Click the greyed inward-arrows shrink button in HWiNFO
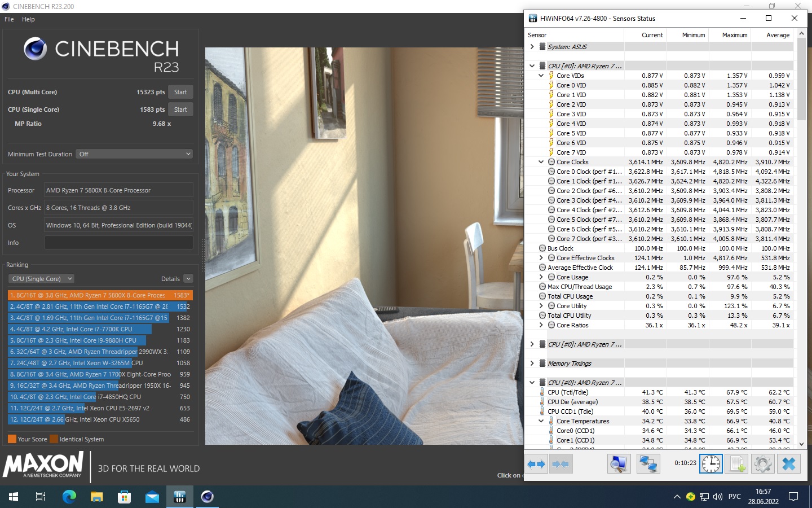This screenshot has width=812, height=508. click(x=560, y=464)
